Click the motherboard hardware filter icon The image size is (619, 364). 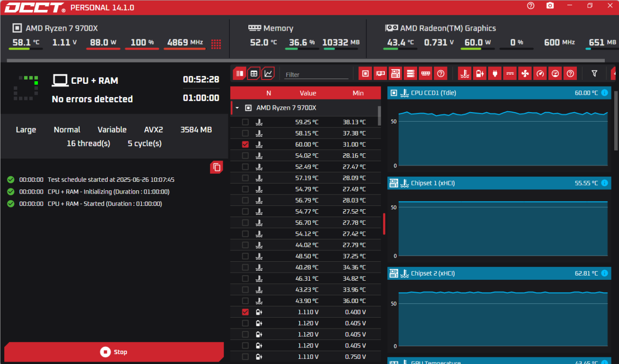click(x=395, y=73)
